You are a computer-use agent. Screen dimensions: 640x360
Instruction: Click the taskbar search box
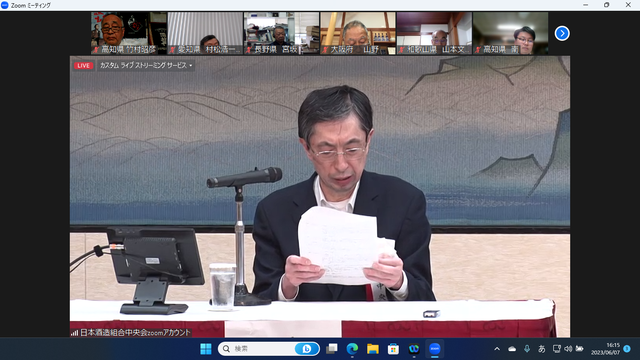point(268,349)
